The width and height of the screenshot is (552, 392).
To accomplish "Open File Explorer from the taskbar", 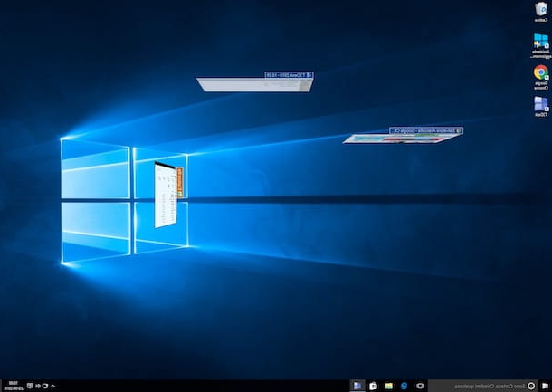I will tap(388, 386).
